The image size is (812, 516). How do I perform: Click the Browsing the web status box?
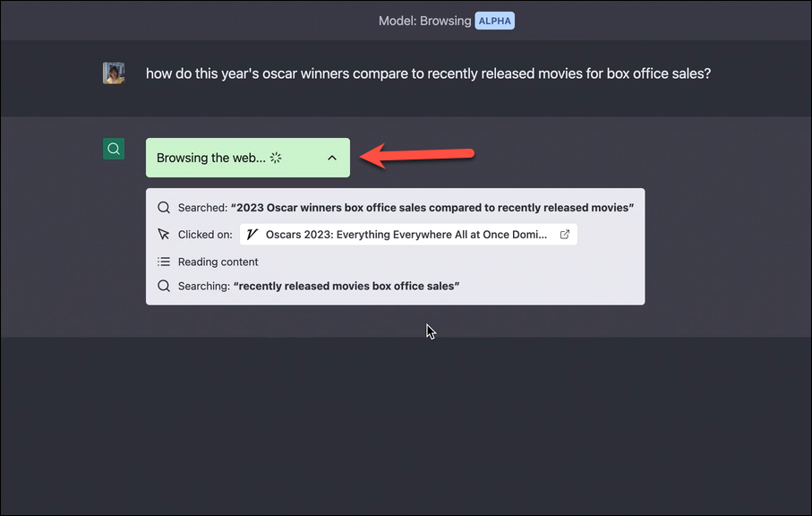click(x=247, y=158)
